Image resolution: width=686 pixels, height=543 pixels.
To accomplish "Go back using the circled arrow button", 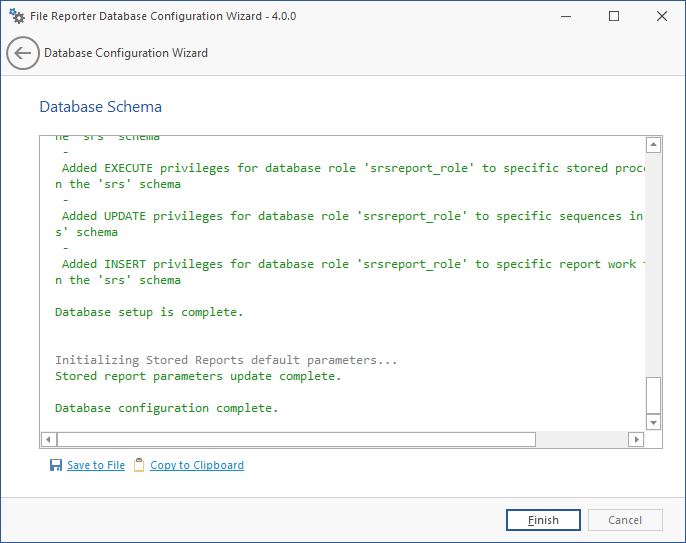I will 23,53.
